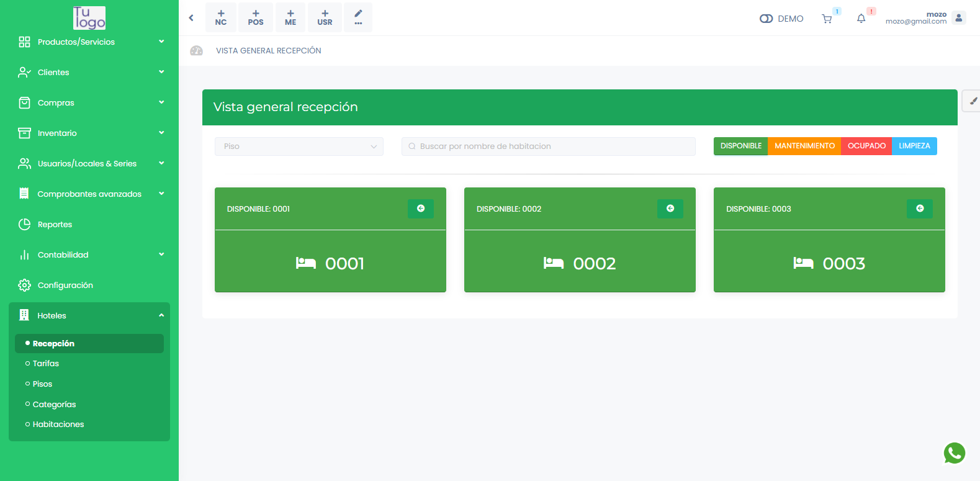Click the POS quick access button
The image size is (980, 481).
click(256, 17)
